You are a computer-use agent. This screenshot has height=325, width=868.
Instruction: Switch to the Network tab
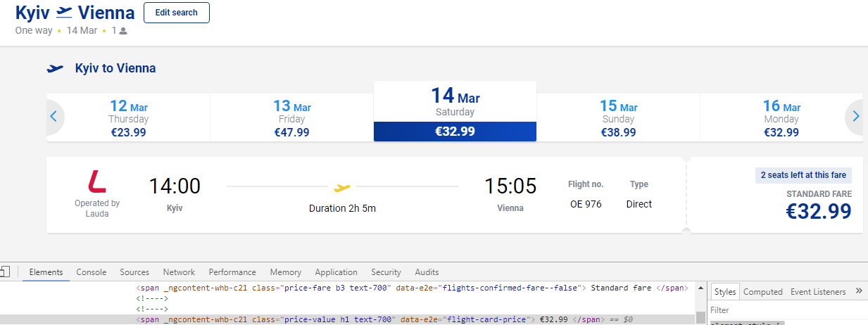coord(179,272)
